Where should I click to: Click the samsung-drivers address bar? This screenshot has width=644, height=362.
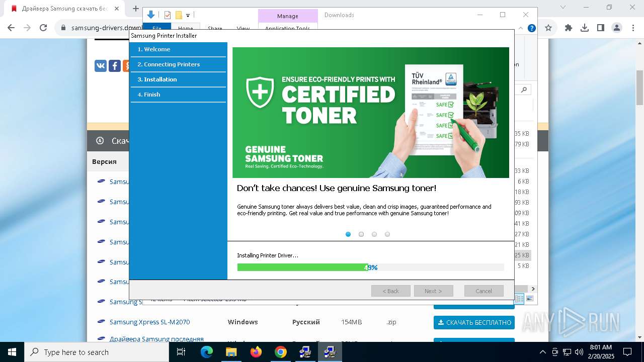coord(107,28)
